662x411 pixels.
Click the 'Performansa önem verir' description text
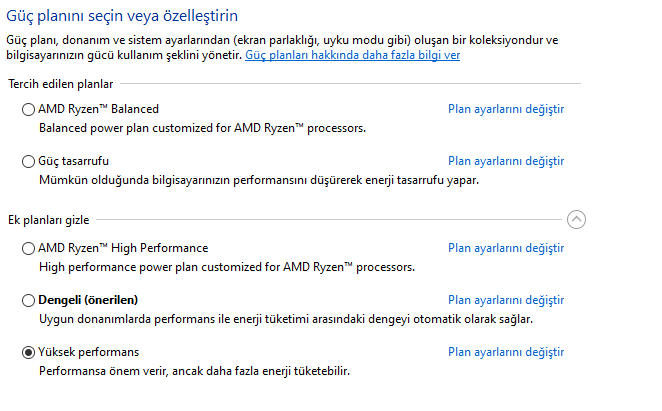click(x=195, y=371)
